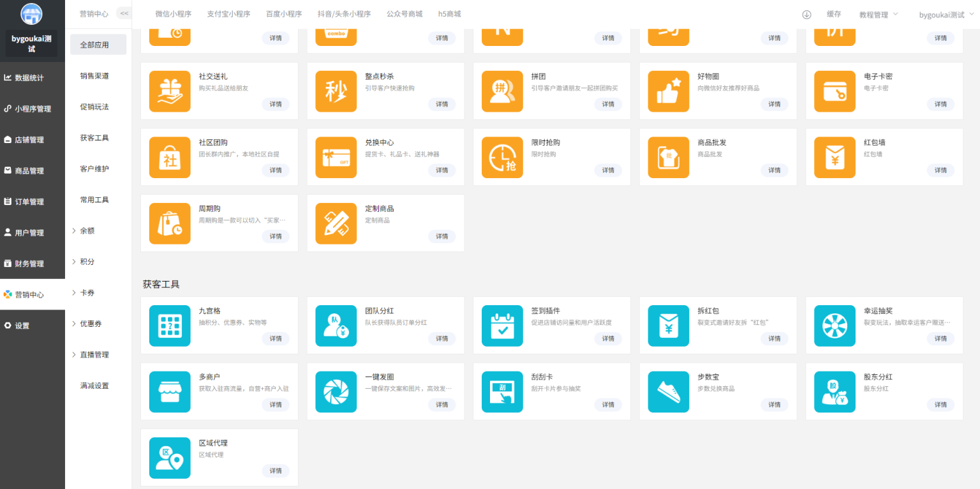Screen dimensions: 980x489
Task: Click the download icon in the top bar
Action: tap(806, 13)
